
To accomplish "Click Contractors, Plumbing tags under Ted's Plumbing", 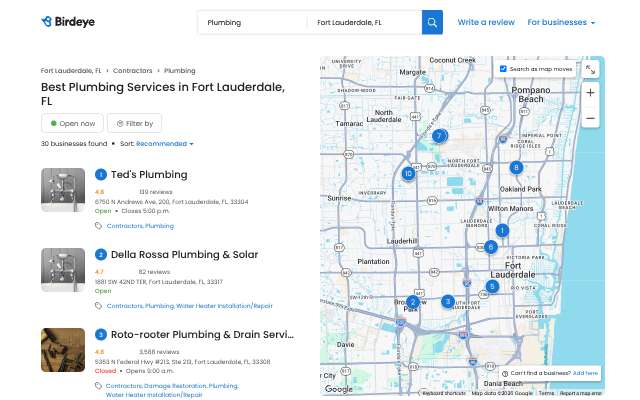I will [140, 226].
